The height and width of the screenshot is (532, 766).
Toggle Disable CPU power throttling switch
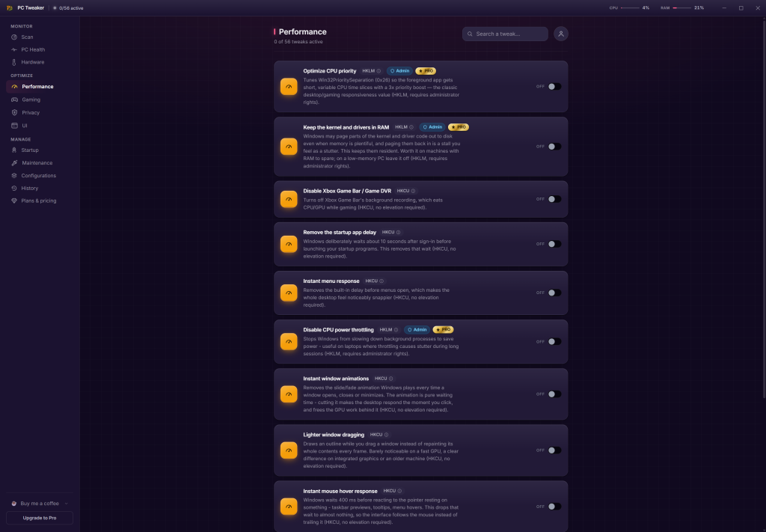[x=554, y=342]
